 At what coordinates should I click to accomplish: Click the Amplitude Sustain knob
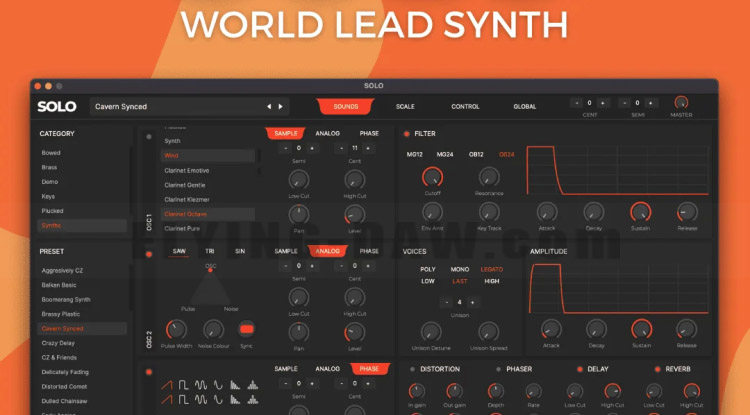click(x=641, y=330)
